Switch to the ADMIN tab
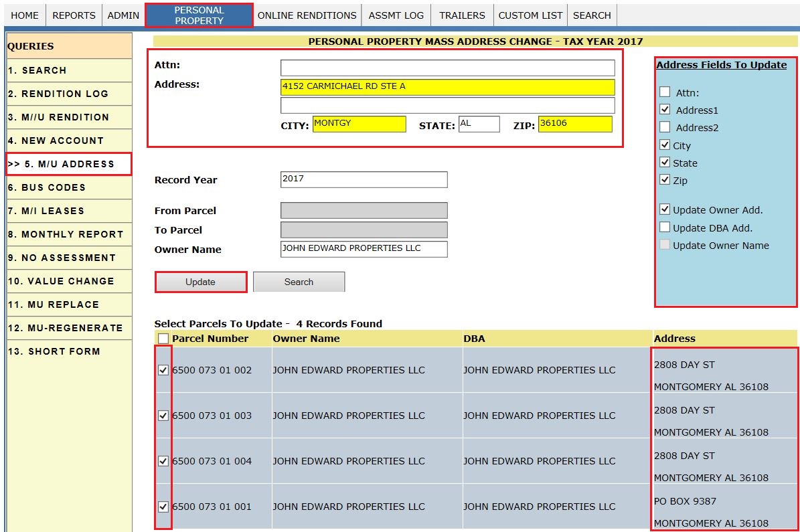800x532 pixels. 123,15
